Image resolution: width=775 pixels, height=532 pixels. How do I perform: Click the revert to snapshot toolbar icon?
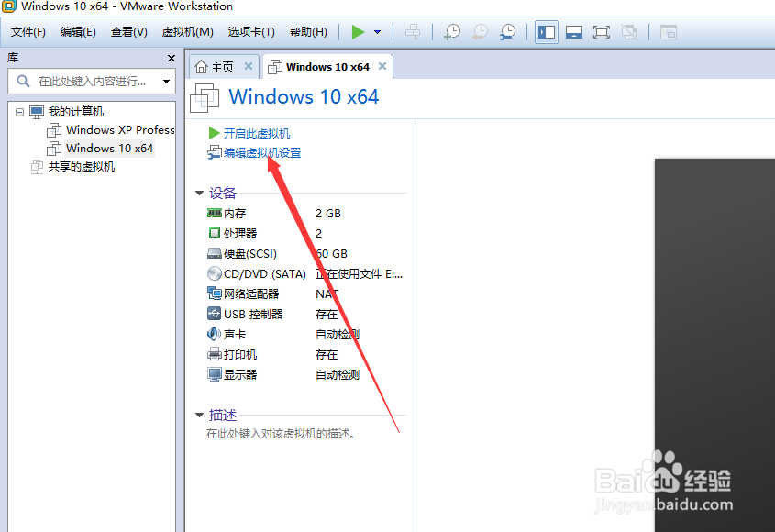coord(480,32)
